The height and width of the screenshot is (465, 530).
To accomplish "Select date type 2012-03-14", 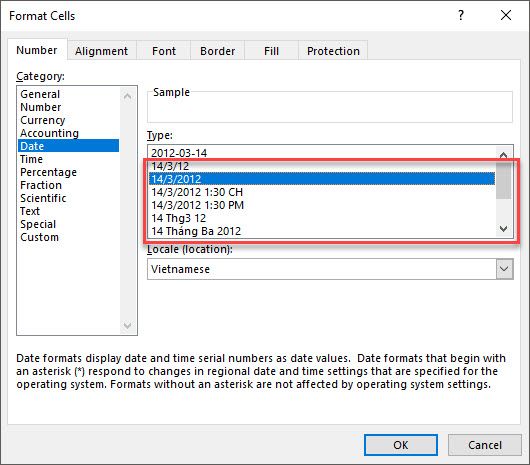I will coord(179,153).
